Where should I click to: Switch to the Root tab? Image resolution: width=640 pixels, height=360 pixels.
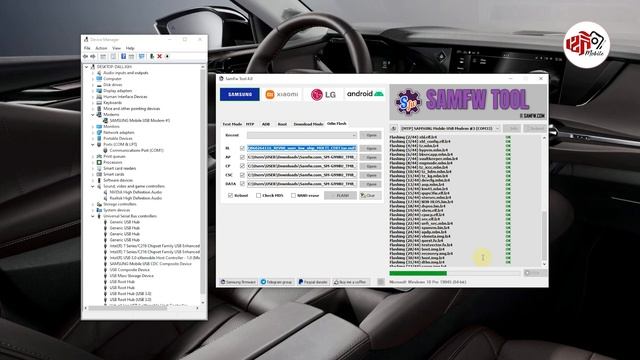tap(282, 124)
